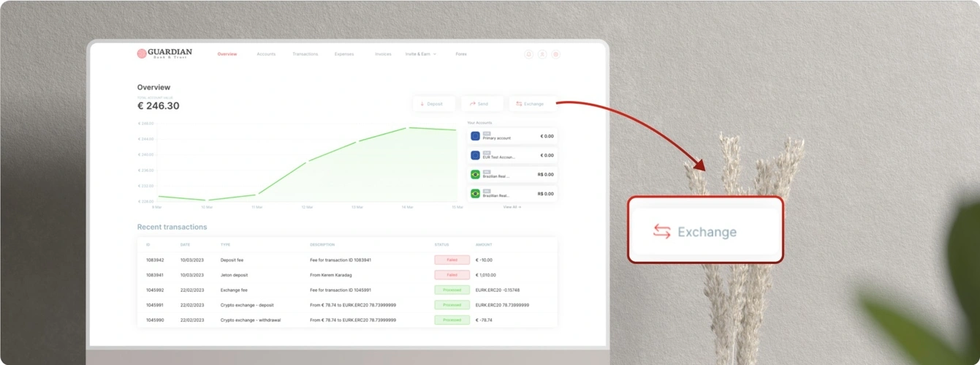The height and width of the screenshot is (365, 980).
Task: Click the Guardian Bank & Trust logo
Action: [x=164, y=53]
